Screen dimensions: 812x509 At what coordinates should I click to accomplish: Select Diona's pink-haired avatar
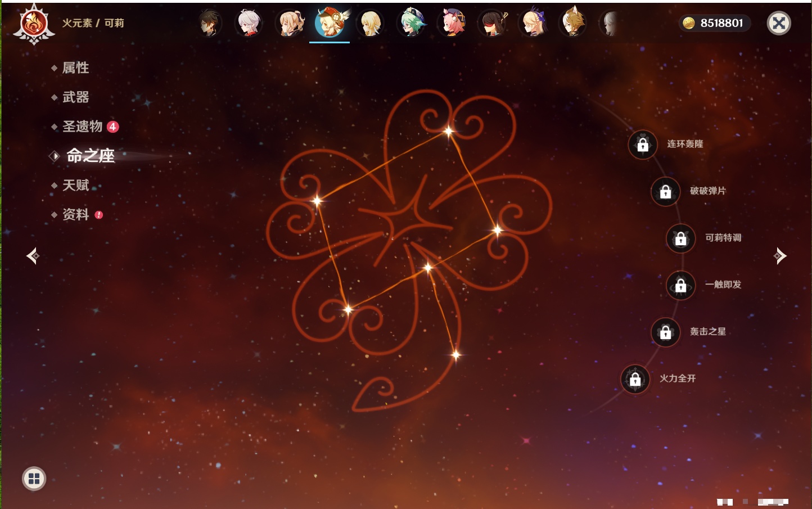[452, 23]
